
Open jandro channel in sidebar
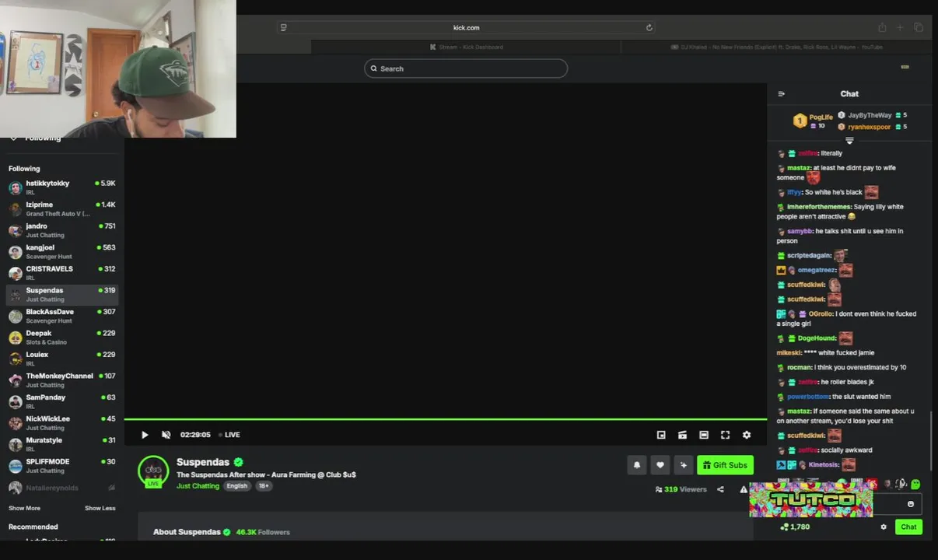(62, 230)
